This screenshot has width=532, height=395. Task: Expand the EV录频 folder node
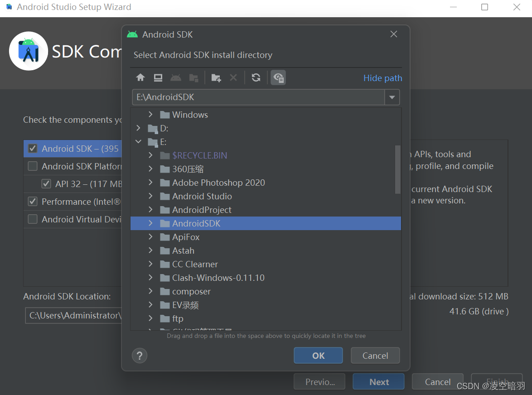tap(150, 304)
